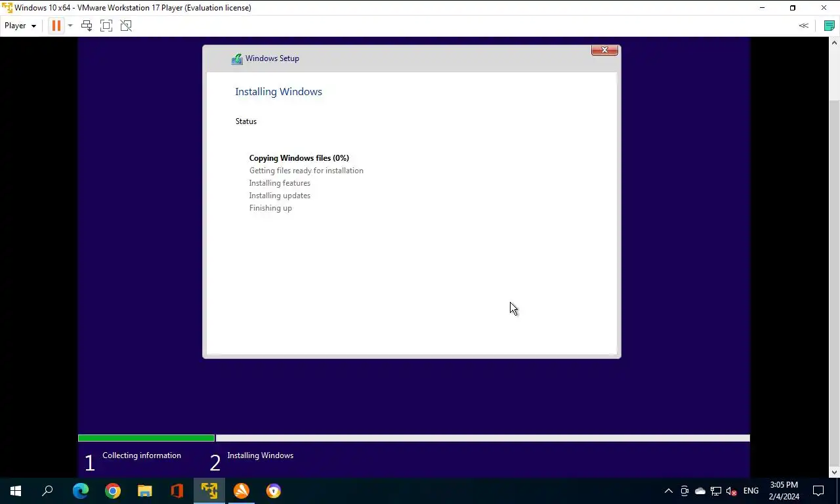Image resolution: width=840 pixels, height=504 pixels.
Task: Click the scroll down arrow on VMware scrollbar
Action: 834,472
